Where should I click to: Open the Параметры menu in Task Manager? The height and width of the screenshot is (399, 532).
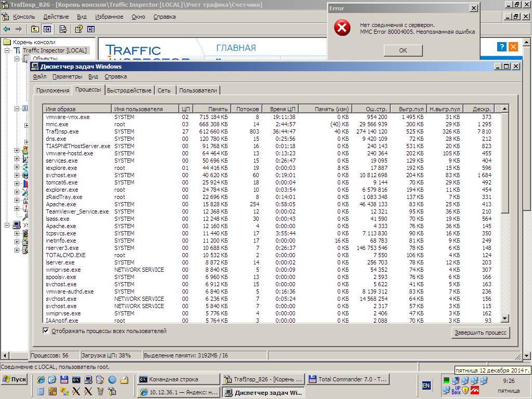click(x=68, y=76)
